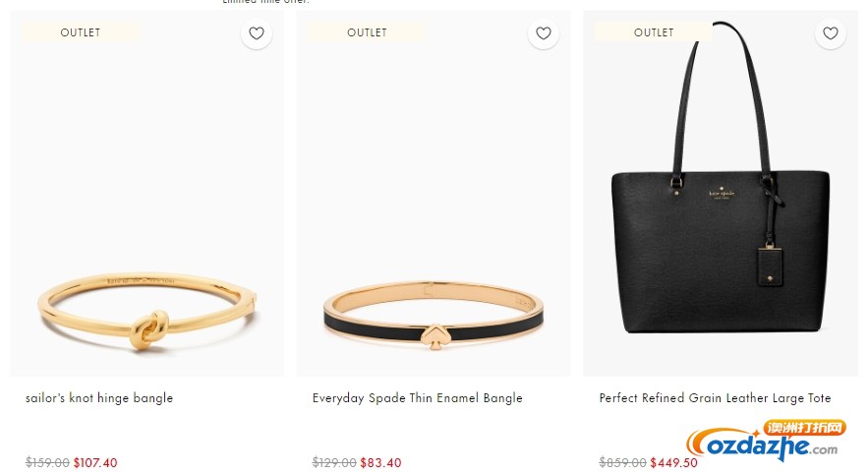
Task: Click Everyday Spade Thin Enamel Bangle title
Action: tap(418, 398)
